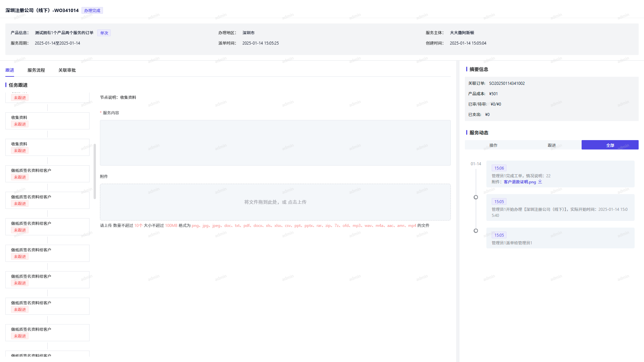The height and width of the screenshot is (362, 644).
Task: Open the attachment link 客户退款证明.png
Action: coord(520,182)
